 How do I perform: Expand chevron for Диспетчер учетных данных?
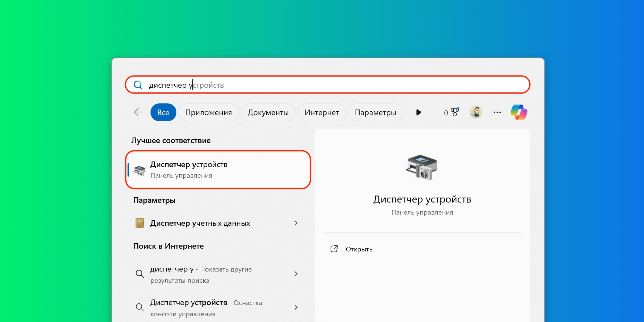(296, 223)
